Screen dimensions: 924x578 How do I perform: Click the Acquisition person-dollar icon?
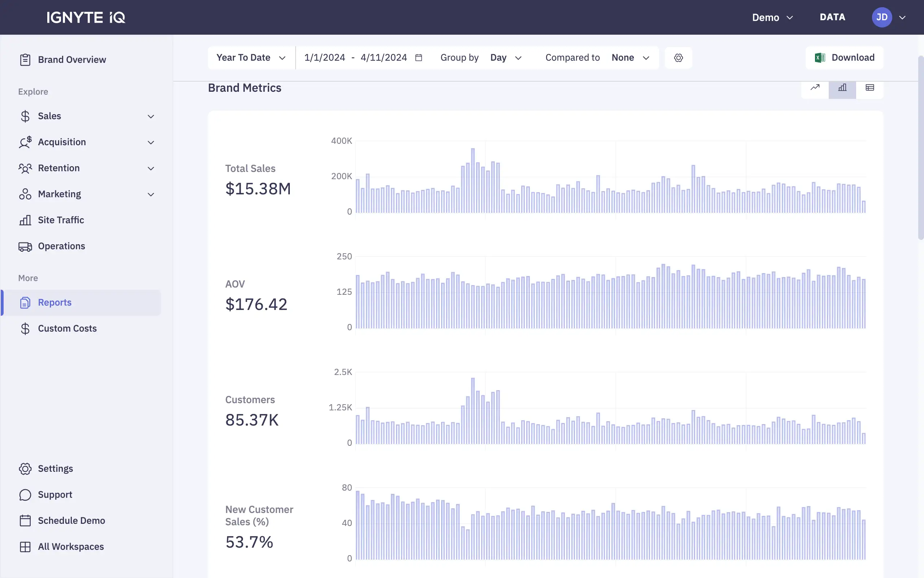[25, 142]
